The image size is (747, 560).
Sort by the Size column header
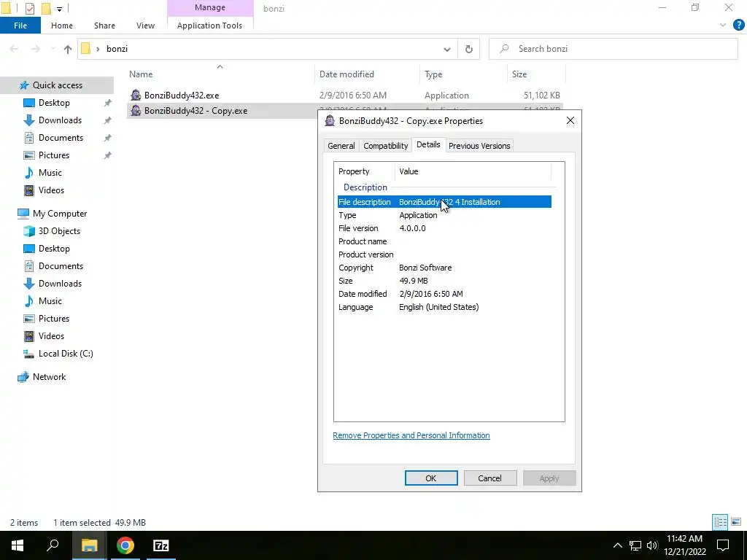coord(519,74)
